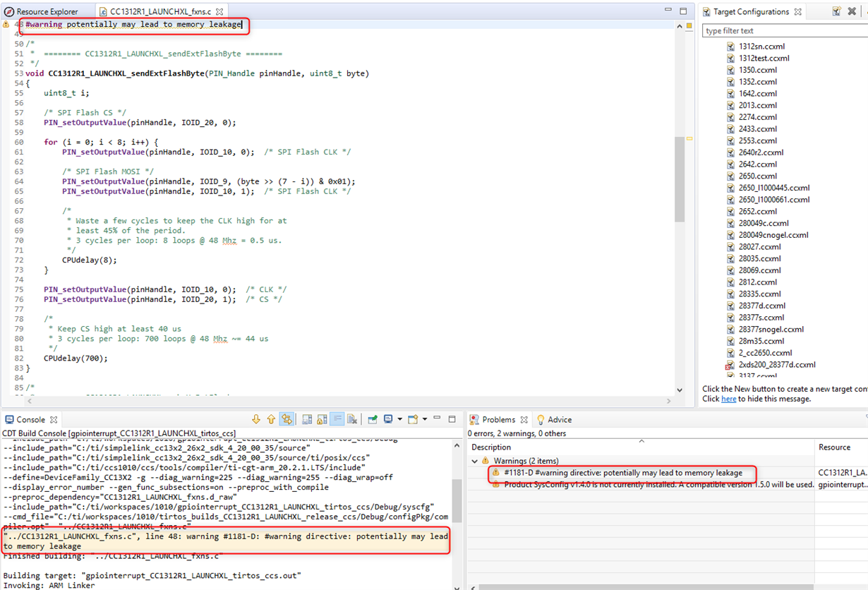Toggle word wrap in the Console
Viewport: 868px width, 590px height.
[337, 419]
